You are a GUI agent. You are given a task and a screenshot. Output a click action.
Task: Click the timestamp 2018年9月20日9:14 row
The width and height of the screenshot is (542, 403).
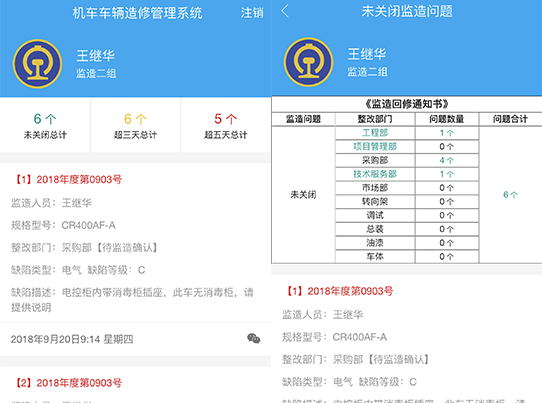tap(135, 339)
